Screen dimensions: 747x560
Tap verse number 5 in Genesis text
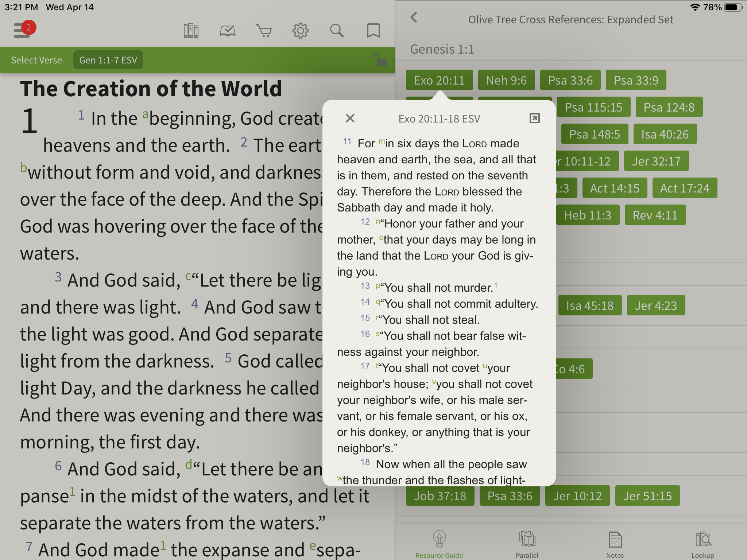[228, 357]
